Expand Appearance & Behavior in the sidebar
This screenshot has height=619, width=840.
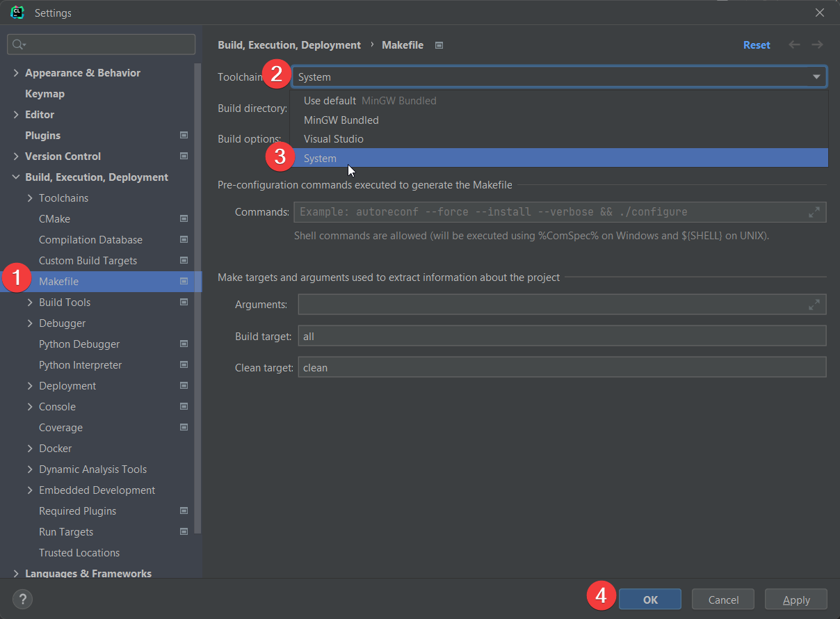[16, 72]
